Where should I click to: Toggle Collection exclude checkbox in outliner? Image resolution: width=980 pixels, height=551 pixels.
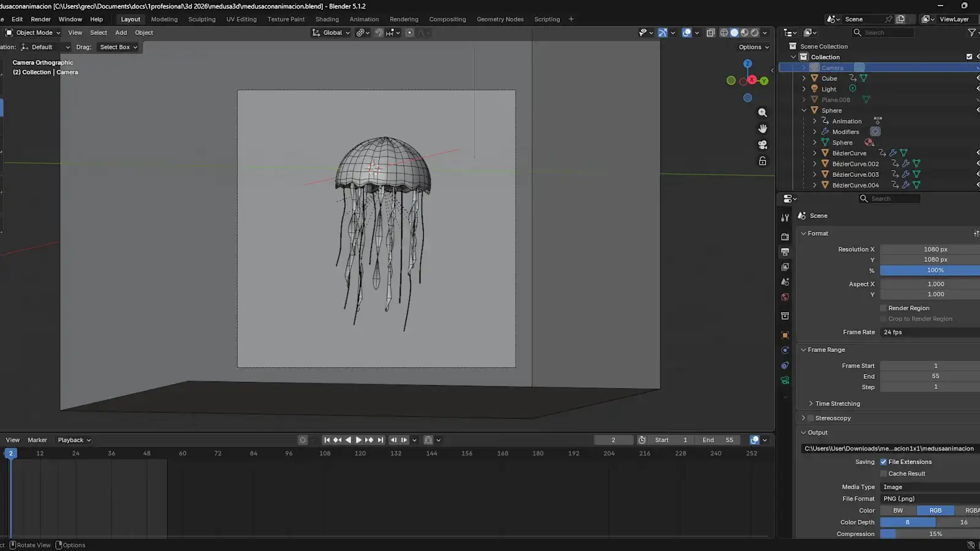[969, 57]
